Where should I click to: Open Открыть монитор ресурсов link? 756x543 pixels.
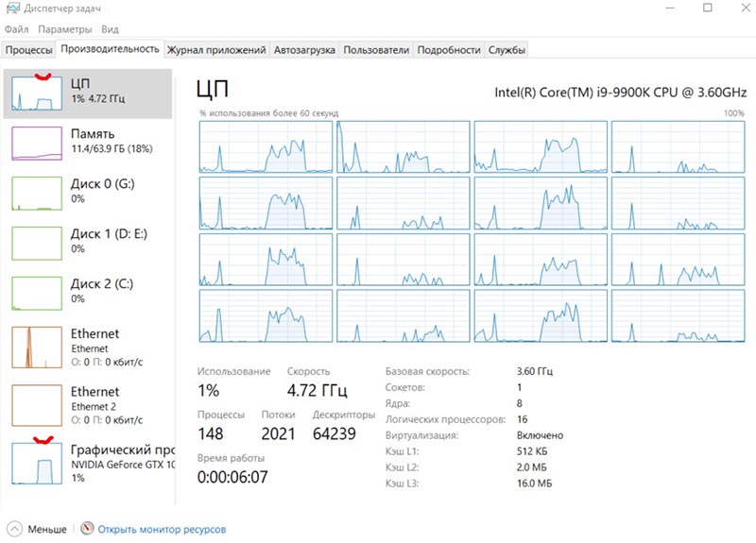[162, 529]
